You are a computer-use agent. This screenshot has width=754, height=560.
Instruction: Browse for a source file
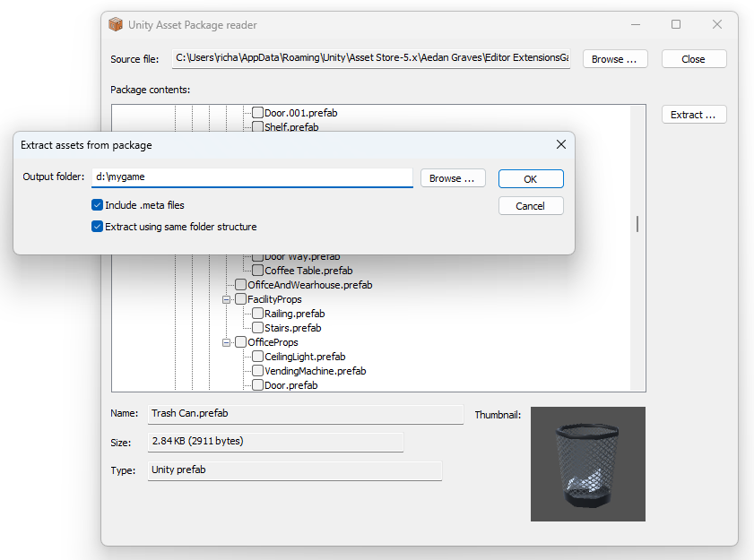click(x=615, y=59)
